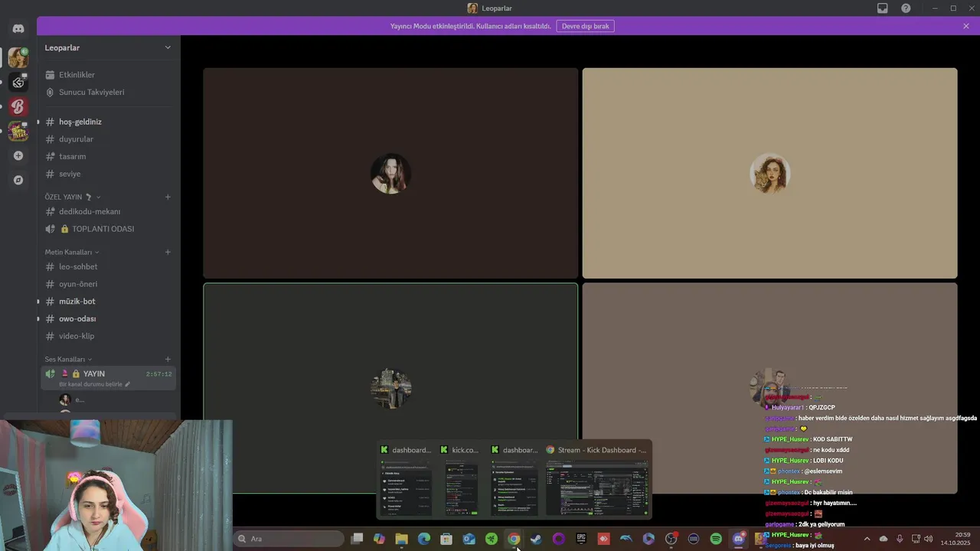Open the hoş-geldiniz channel

click(x=108, y=122)
